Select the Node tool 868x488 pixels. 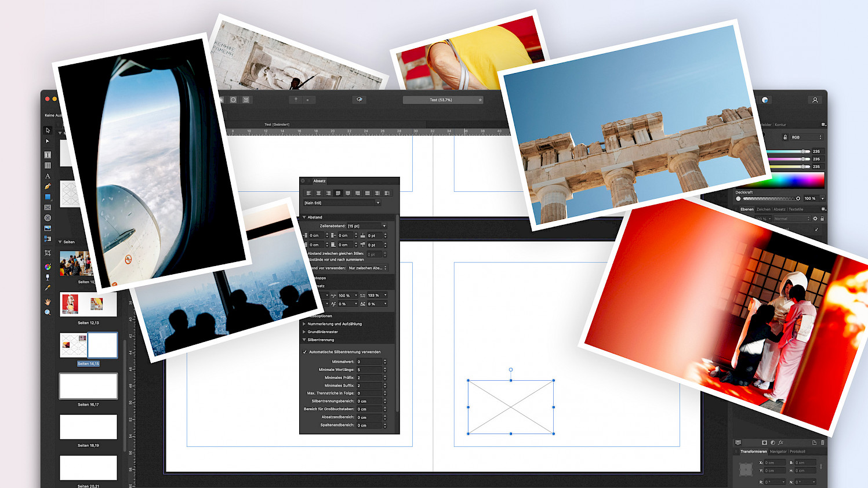click(x=48, y=141)
